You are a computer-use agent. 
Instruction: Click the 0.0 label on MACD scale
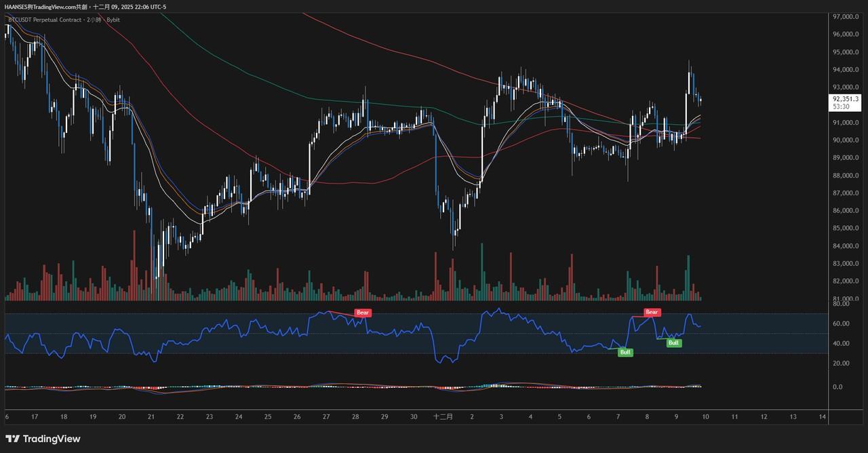click(x=837, y=387)
